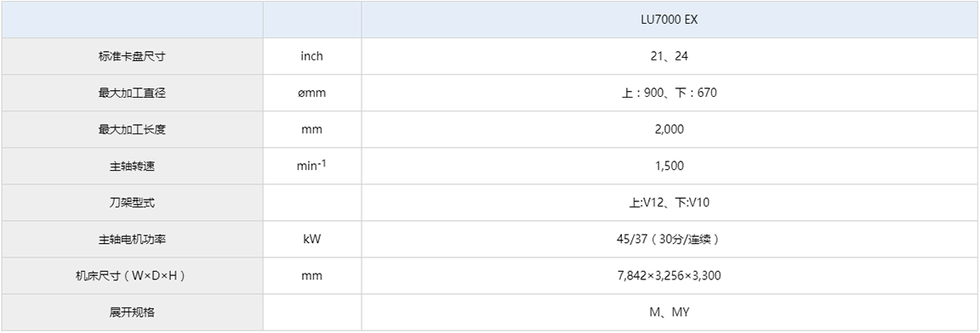Viewport: 980px width, 333px height.
Task: Click the 7,842×3,256×3,300 dimension value
Action: (x=669, y=275)
